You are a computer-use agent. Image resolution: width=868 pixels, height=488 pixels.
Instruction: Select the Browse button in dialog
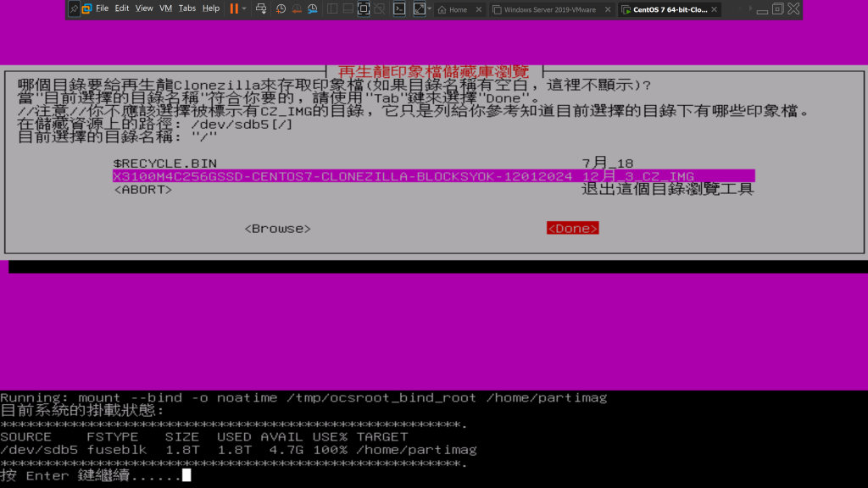[277, 229]
